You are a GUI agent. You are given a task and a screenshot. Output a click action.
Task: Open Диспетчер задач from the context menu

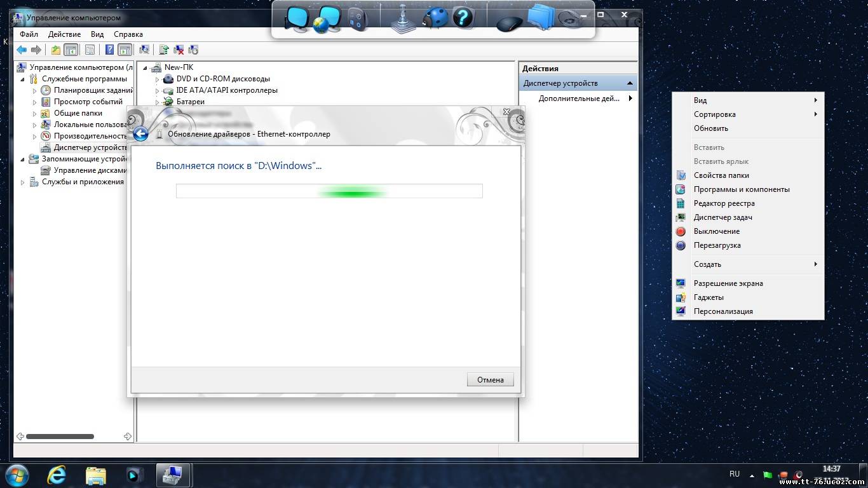pos(749,217)
